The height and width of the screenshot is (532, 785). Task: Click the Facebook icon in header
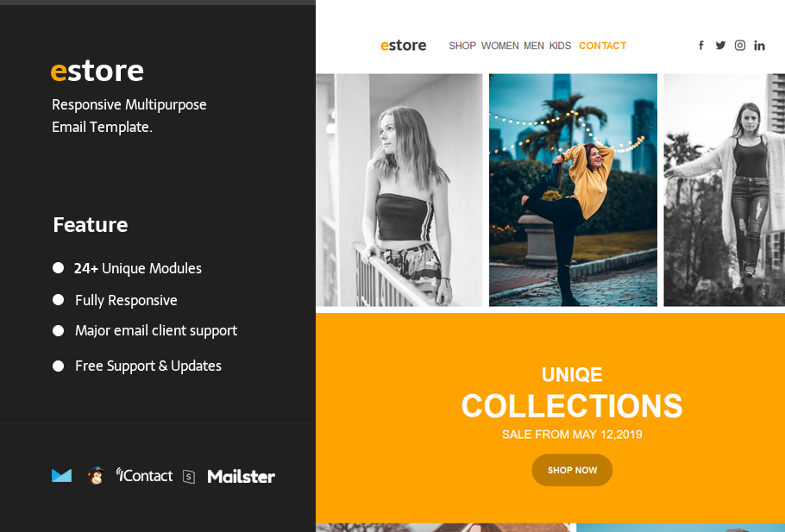[701, 46]
